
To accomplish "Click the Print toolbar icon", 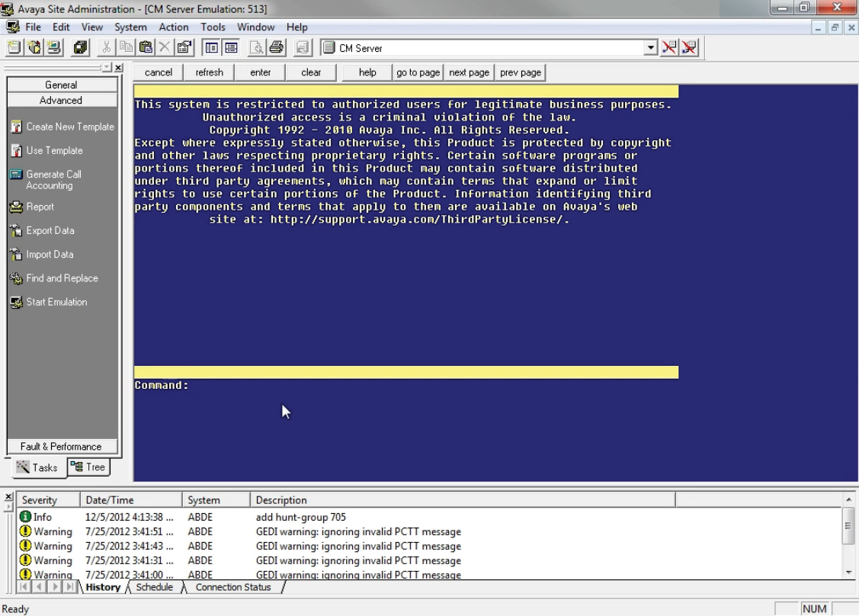I will pos(277,48).
